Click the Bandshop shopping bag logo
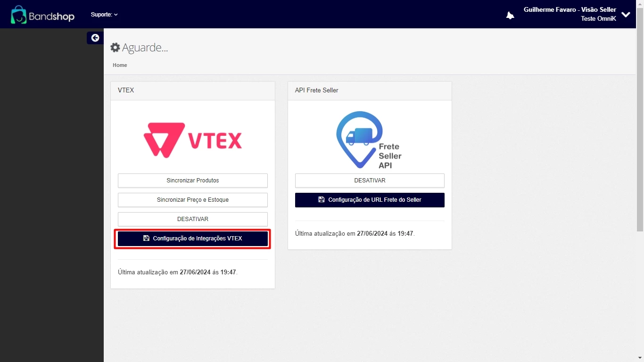The image size is (644, 362). [19, 15]
